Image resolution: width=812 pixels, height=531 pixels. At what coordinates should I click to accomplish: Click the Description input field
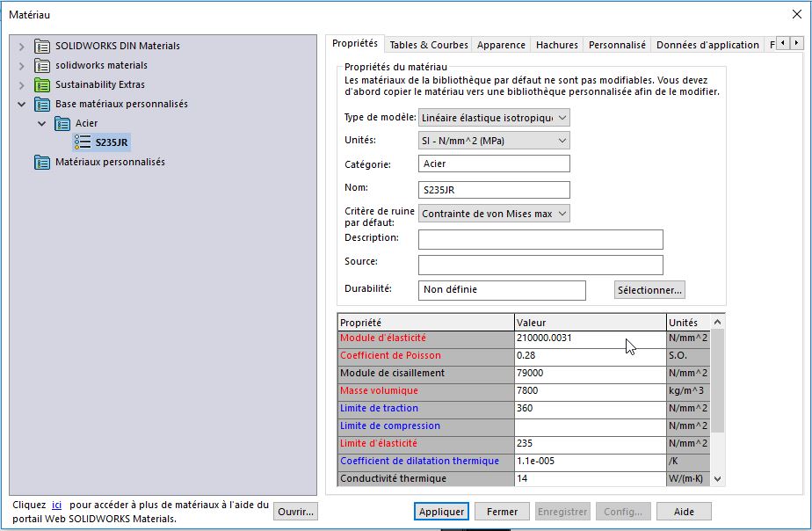[x=540, y=239]
